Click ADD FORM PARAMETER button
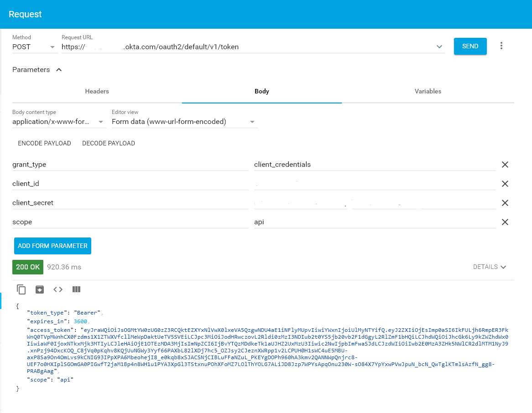This screenshot has width=532, height=413. [52, 246]
